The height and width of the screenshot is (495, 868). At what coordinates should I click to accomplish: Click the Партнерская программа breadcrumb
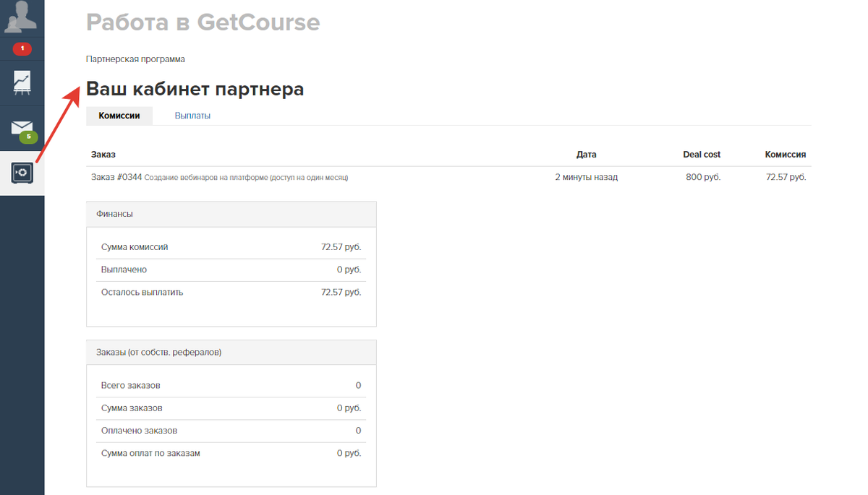pos(135,59)
